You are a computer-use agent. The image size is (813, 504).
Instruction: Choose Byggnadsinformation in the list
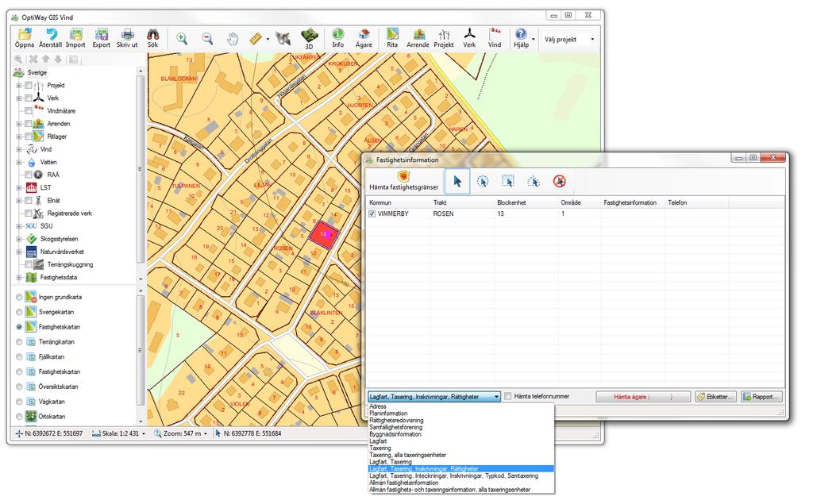click(x=395, y=434)
